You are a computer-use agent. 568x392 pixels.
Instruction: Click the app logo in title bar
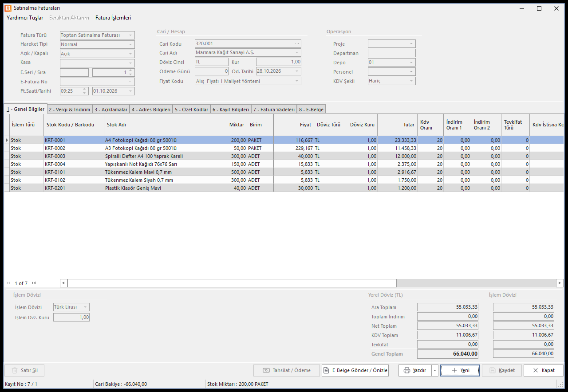pos(8,8)
